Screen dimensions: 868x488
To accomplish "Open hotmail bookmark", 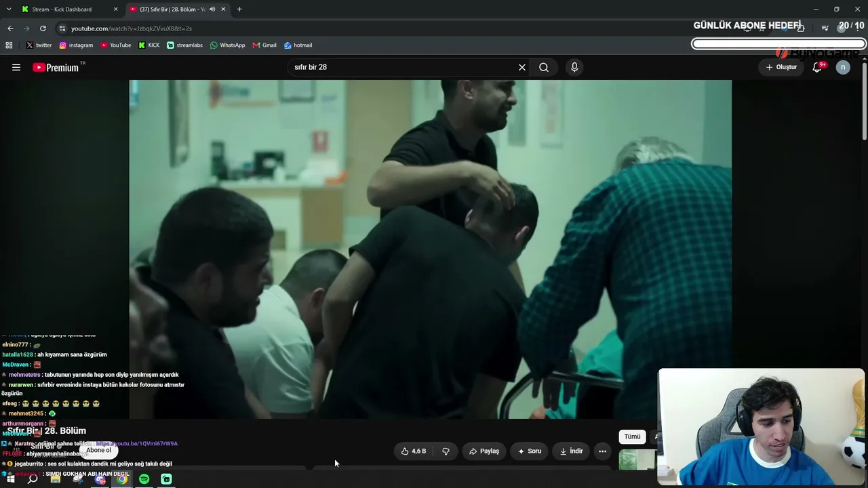I will point(298,45).
